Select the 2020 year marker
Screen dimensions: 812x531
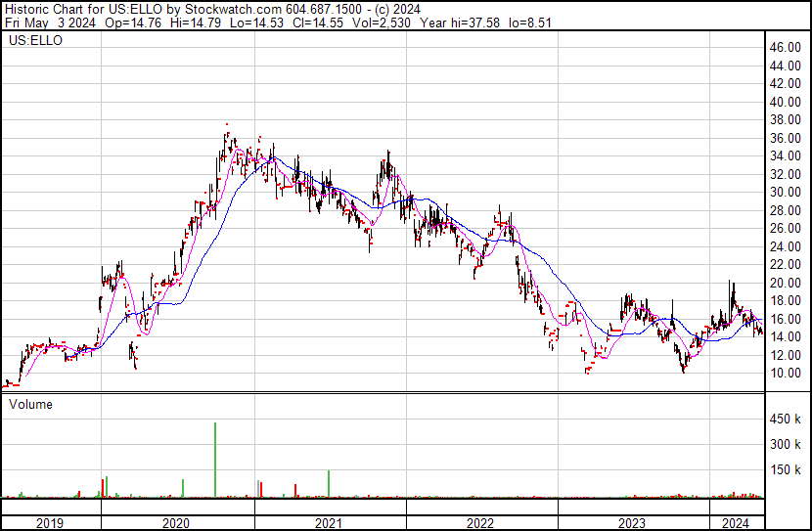tap(176, 522)
